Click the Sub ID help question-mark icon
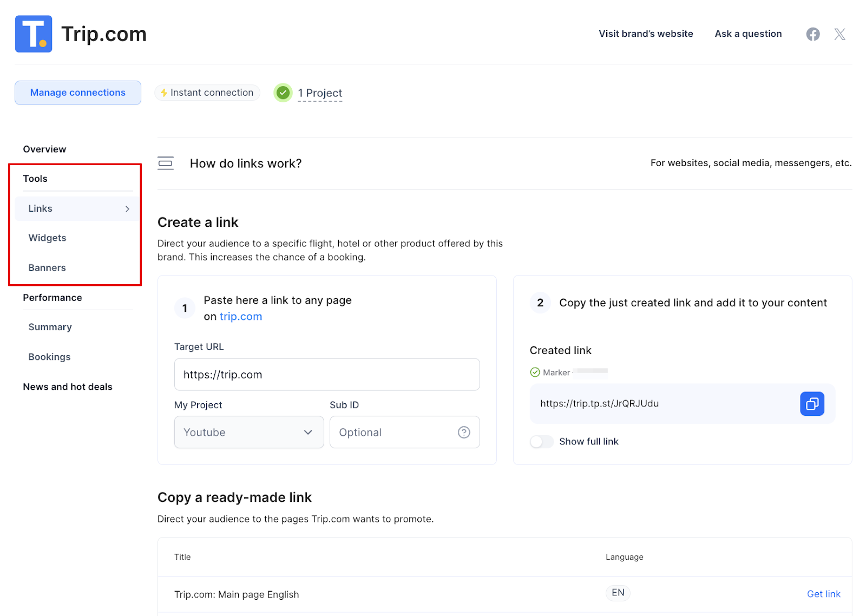The image size is (866, 616). pyautogui.click(x=464, y=432)
